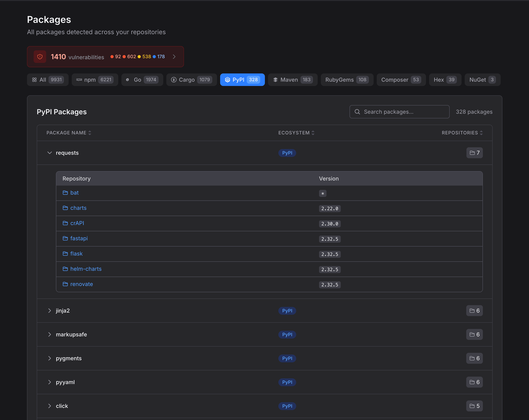Click the PyPI shield icon on the active filter
Image resolution: width=529 pixels, height=420 pixels.
(x=227, y=80)
